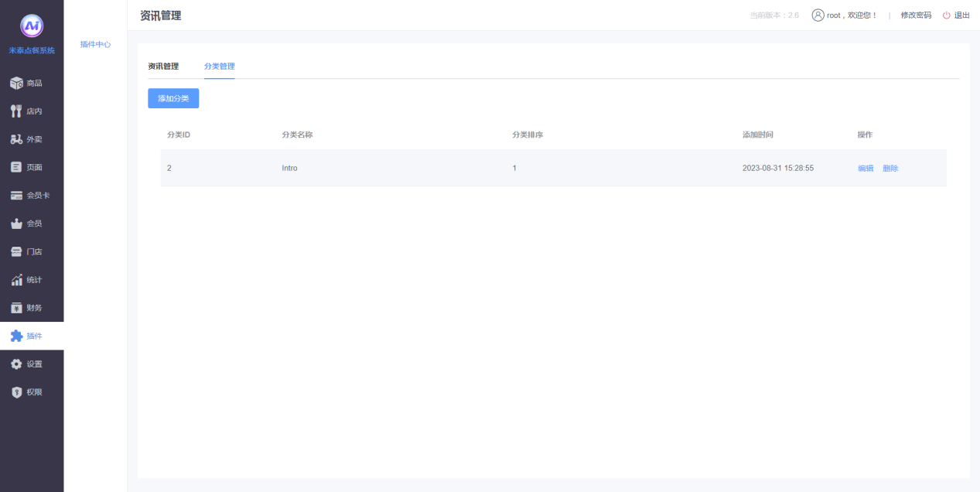Open the 门店 storefront icon
This screenshot has height=492, width=980.
pyautogui.click(x=16, y=251)
